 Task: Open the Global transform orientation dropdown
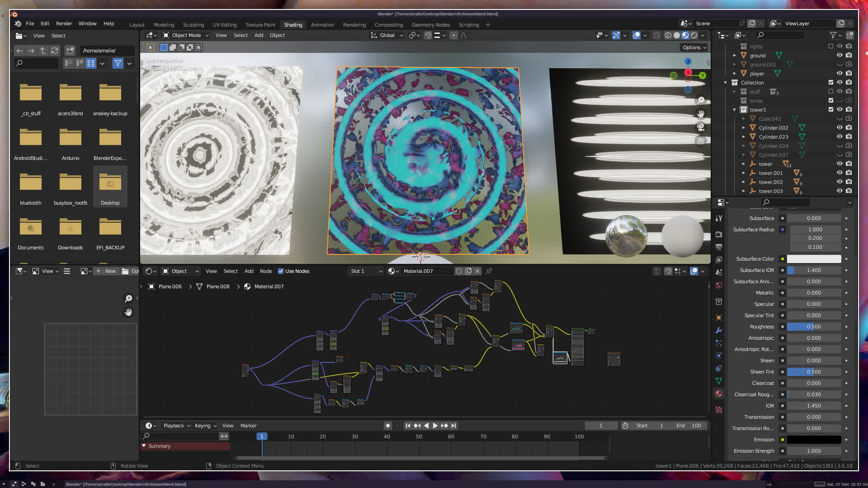[387, 35]
